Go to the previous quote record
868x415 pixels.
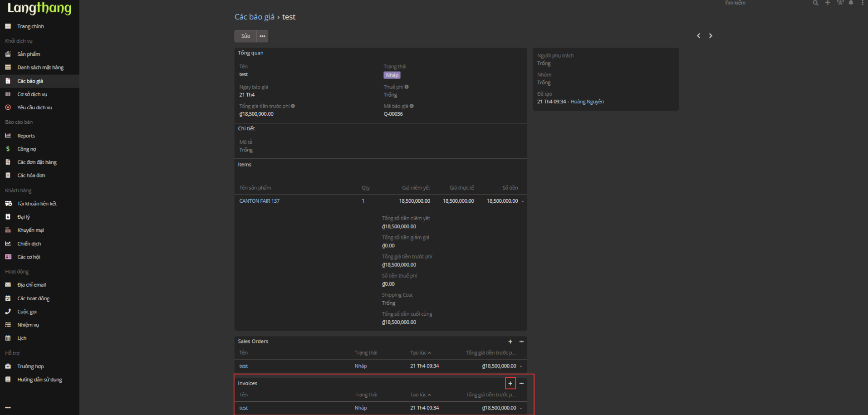698,36
